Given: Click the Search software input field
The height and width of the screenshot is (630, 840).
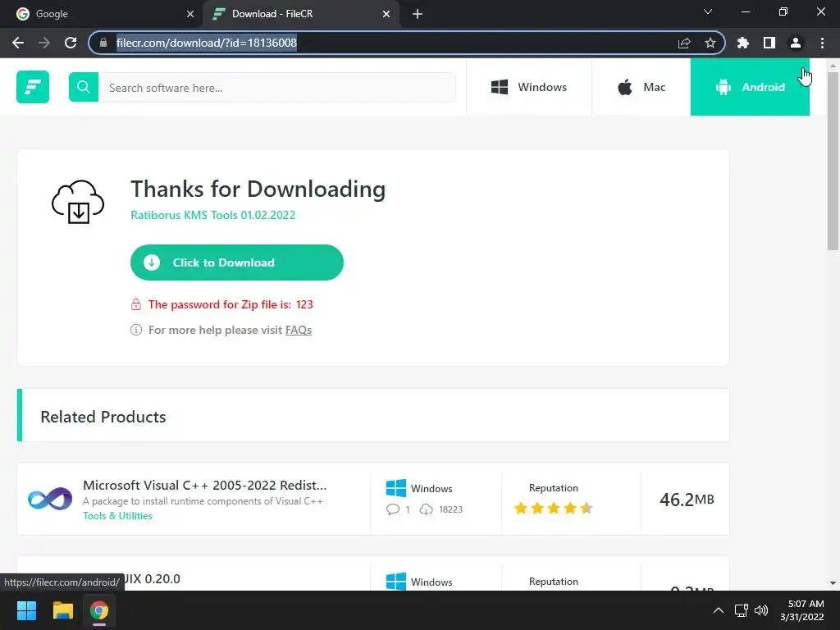Looking at the screenshot, I should click(x=277, y=87).
